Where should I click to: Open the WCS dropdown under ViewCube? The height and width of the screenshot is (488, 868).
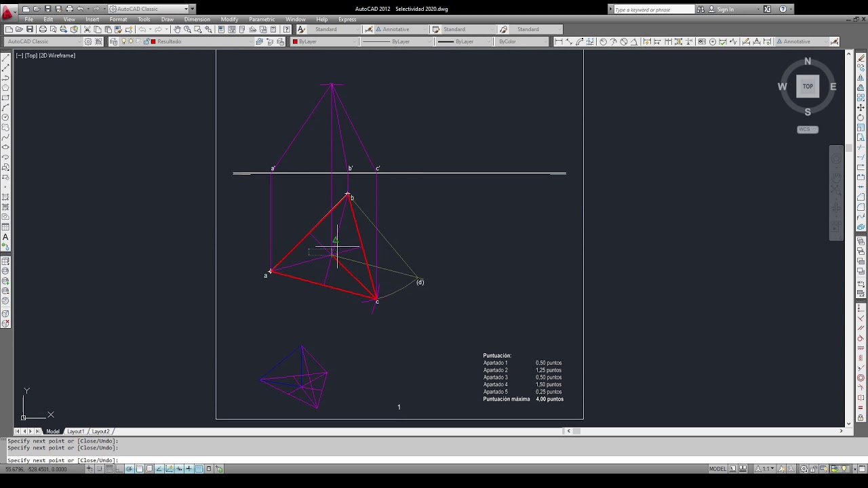tap(808, 129)
